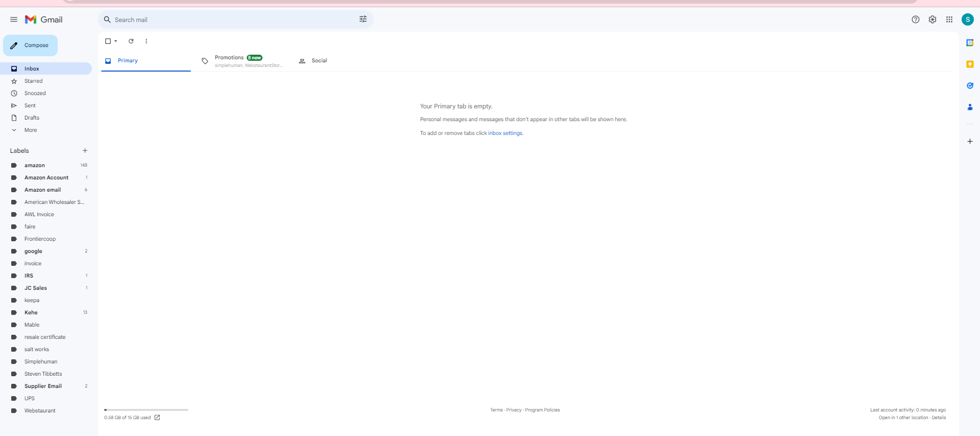Image resolution: width=980 pixels, height=436 pixels.
Task: Open Google Calendar side panel icon
Action: point(970,43)
